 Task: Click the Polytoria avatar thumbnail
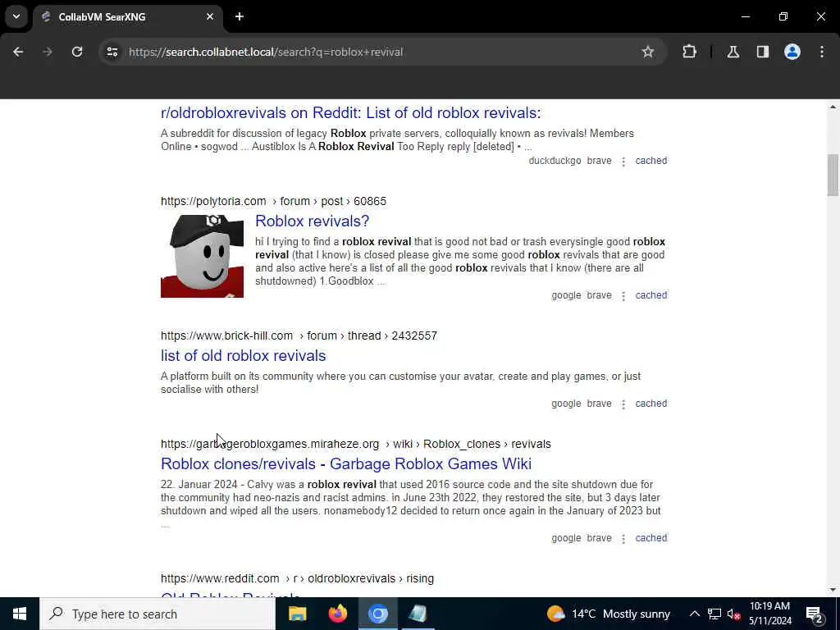202,256
